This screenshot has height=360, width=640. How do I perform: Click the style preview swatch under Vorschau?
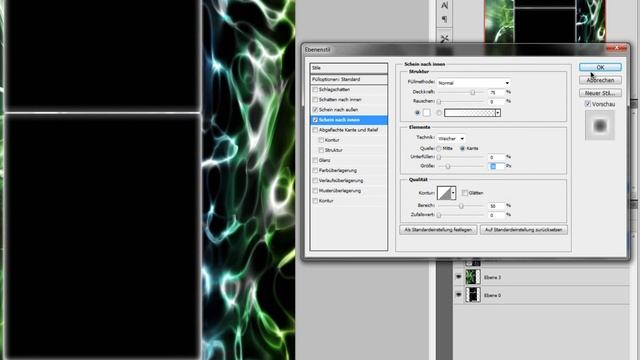click(x=600, y=126)
